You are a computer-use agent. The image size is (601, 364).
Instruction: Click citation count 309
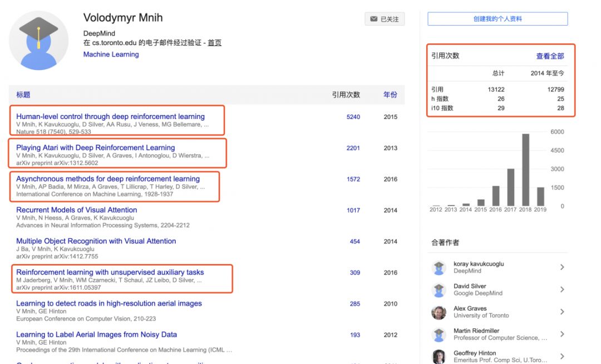click(x=355, y=272)
